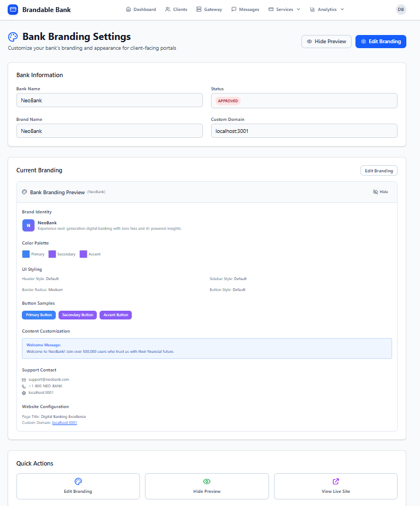Toggle Hide Preview in Quick Actions
The image size is (420, 506).
207,486
